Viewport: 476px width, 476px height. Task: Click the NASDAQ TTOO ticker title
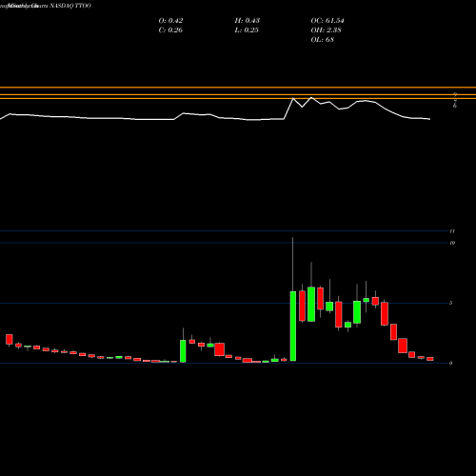point(70,6)
